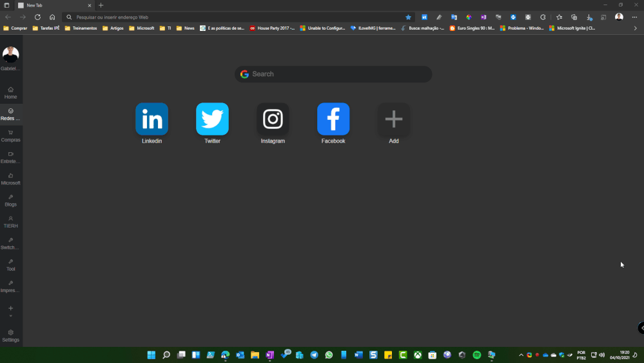Open the Downloads toolbar button
644x363 pixels.
pyautogui.click(x=589, y=17)
